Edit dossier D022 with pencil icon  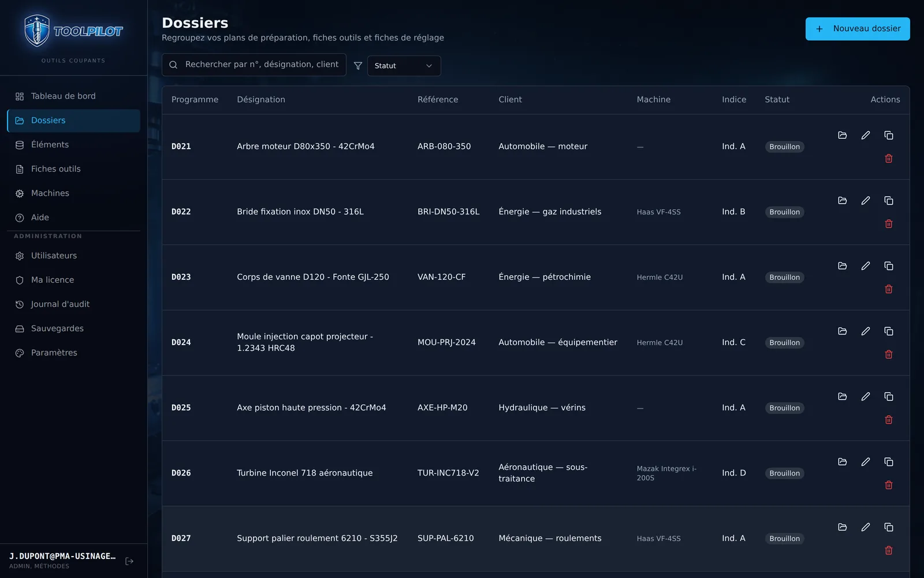click(x=866, y=201)
